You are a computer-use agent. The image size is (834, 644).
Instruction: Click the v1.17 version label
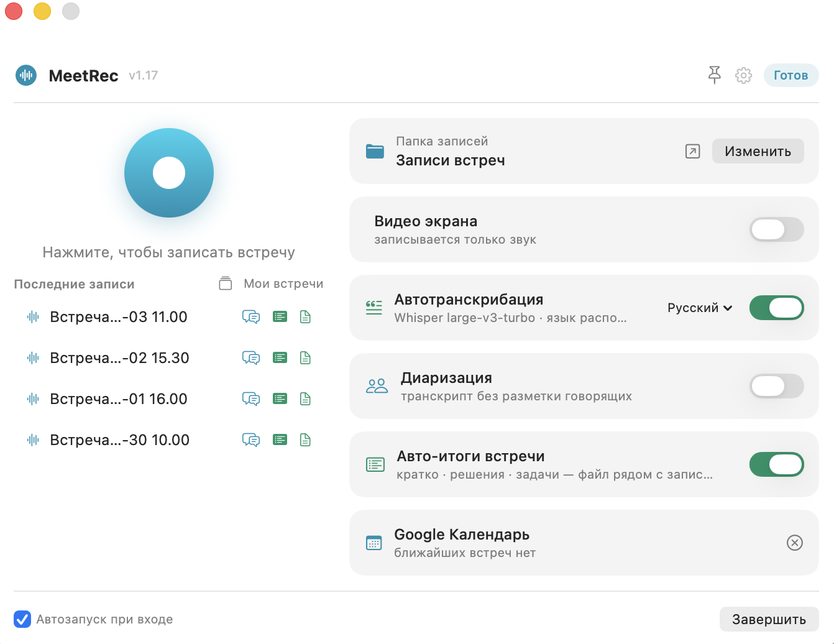(x=144, y=75)
